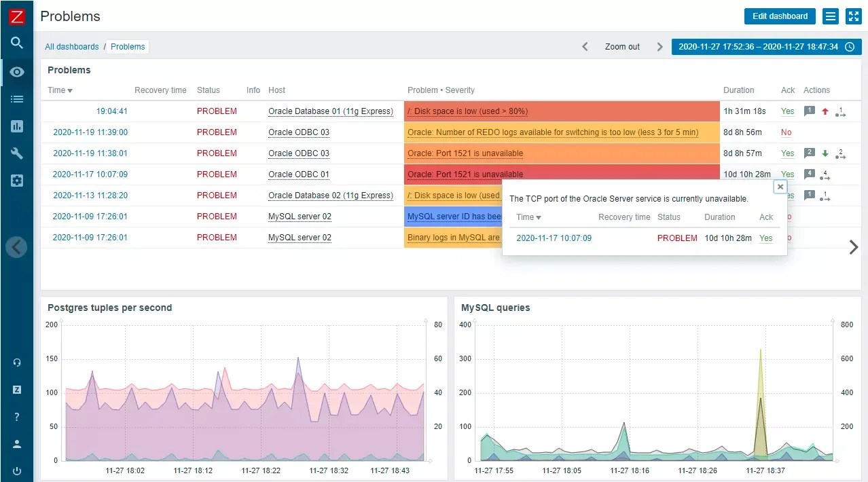Expand next page with the right chevron arrow

tap(854, 247)
